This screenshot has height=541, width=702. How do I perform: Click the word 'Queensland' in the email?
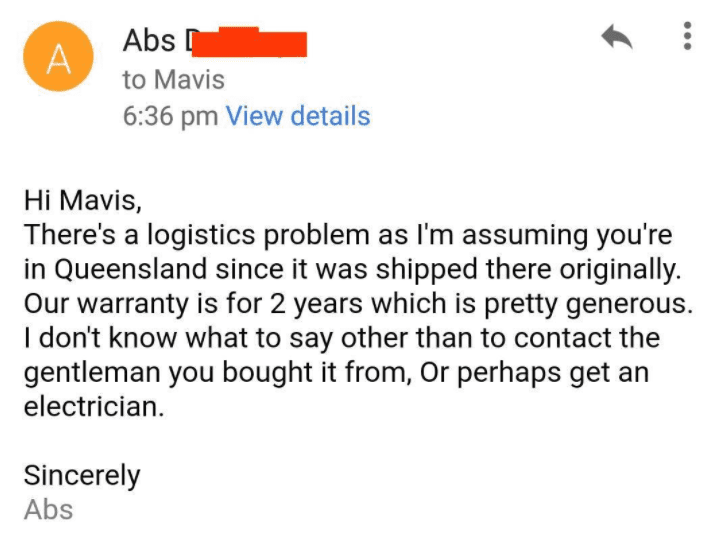click(x=131, y=270)
